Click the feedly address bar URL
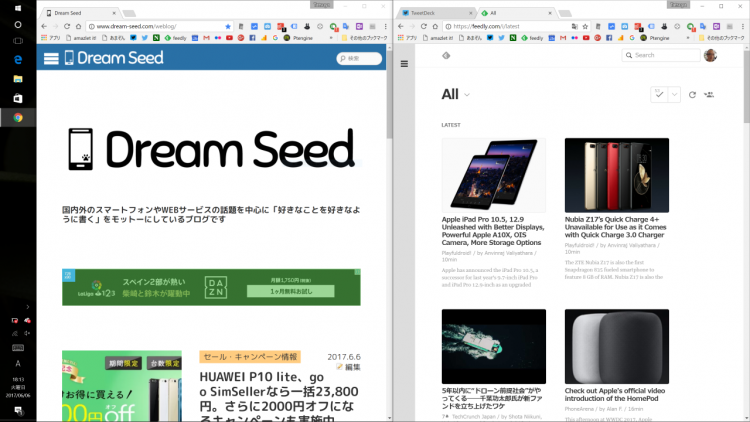The height and width of the screenshot is (422, 750). 486,26
